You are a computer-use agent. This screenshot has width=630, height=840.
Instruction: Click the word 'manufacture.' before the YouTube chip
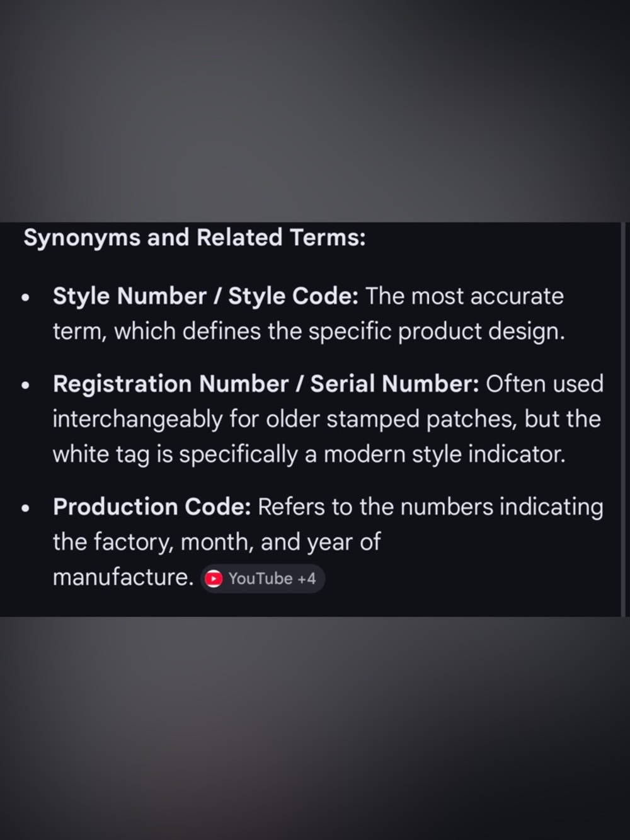(123, 577)
